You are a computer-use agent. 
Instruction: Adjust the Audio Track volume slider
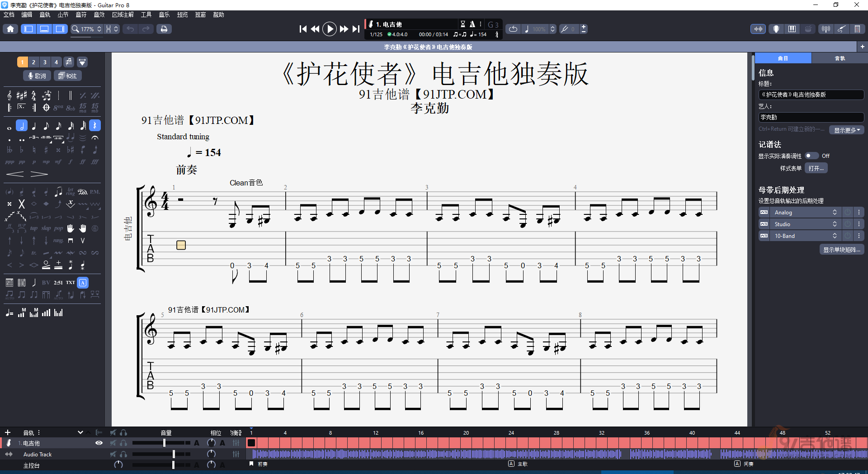click(161, 454)
